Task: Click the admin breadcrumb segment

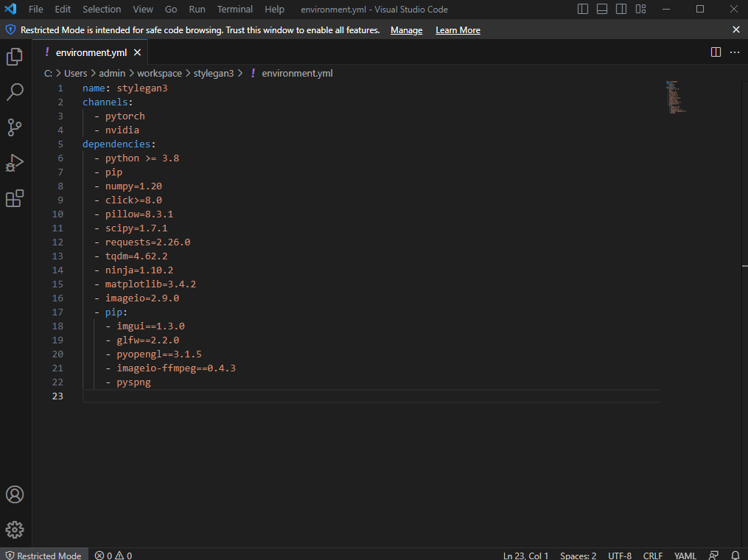Action: coord(112,73)
